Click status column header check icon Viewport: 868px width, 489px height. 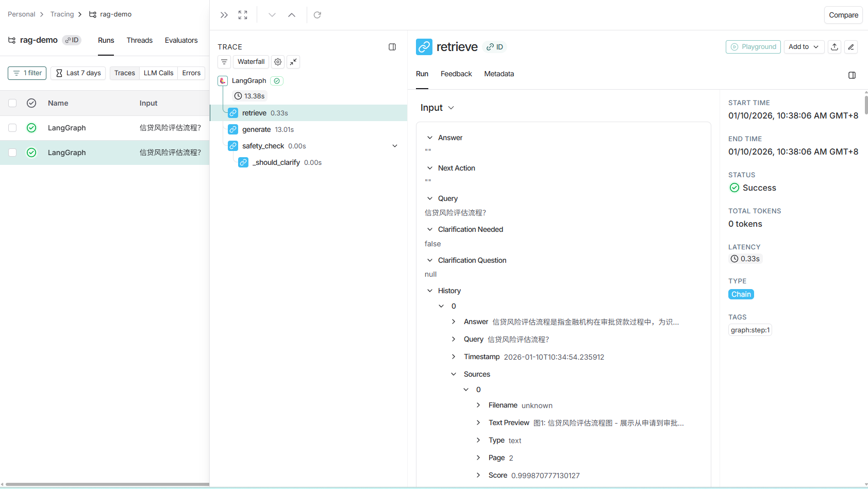pos(31,103)
